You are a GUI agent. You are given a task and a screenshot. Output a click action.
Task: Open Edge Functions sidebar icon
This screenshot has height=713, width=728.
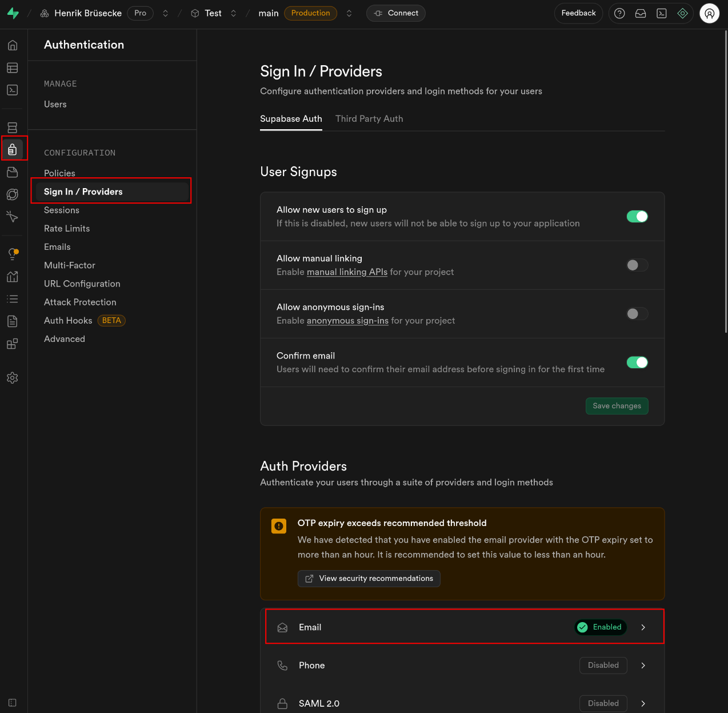(x=13, y=194)
